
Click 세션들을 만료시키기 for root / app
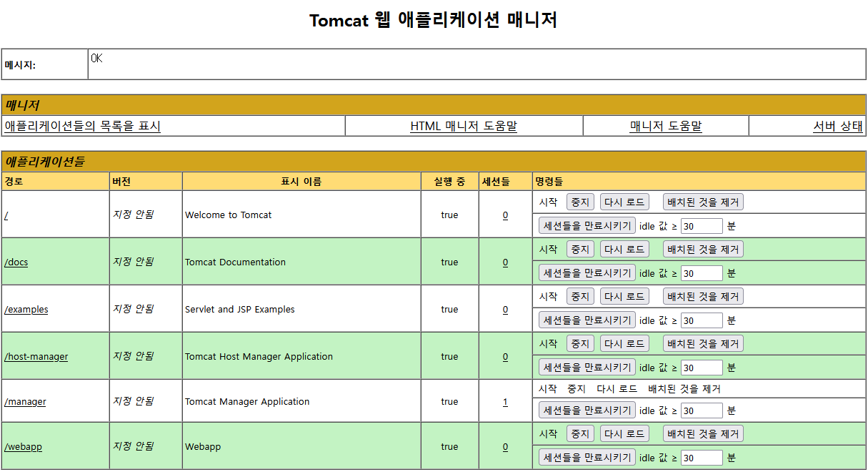click(587, 226)
